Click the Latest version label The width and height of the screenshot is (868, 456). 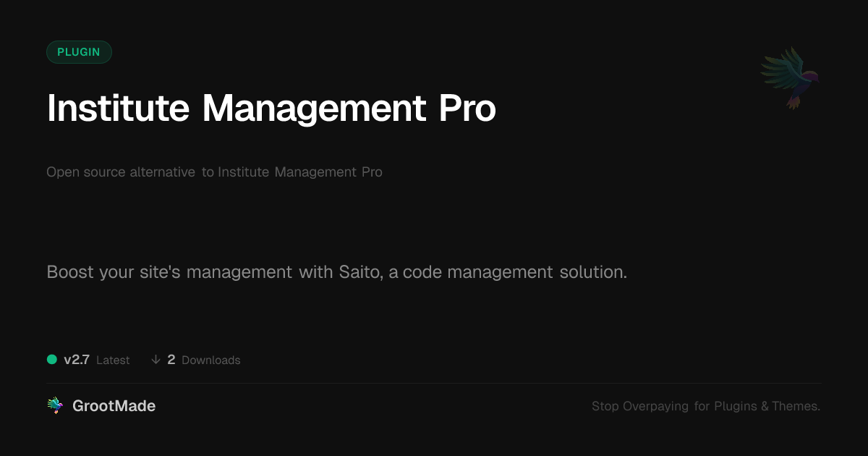113,360
